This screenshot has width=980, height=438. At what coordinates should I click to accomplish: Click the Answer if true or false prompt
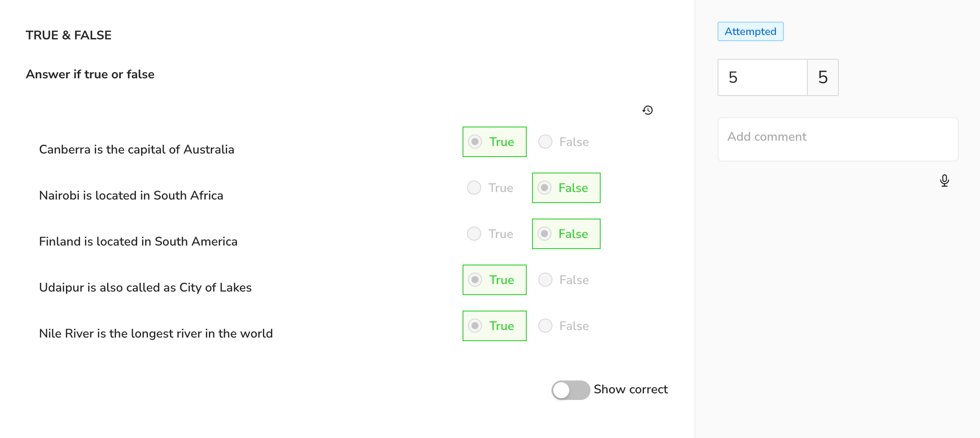point(90,74)
